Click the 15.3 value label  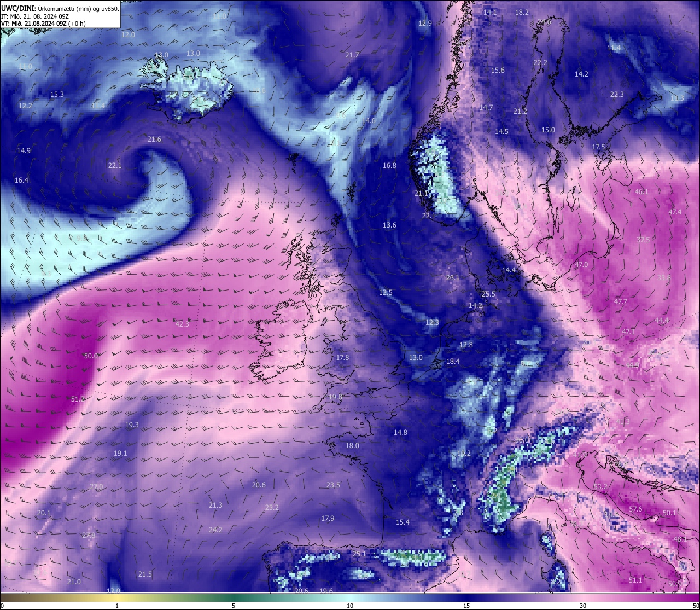[x=57, y=94]
